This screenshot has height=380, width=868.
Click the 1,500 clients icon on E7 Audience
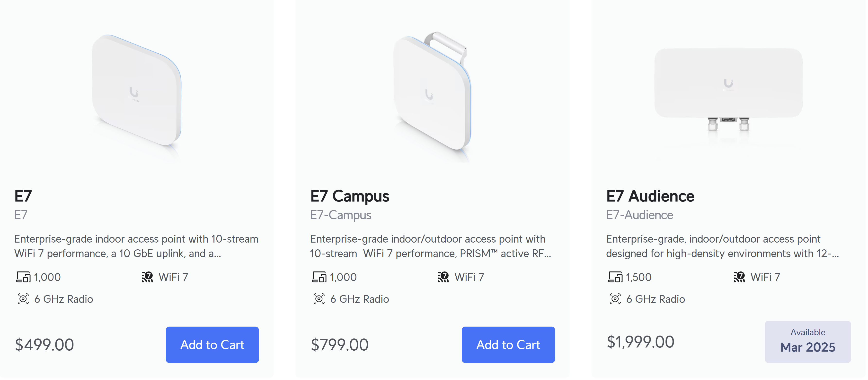click(615, 277)
